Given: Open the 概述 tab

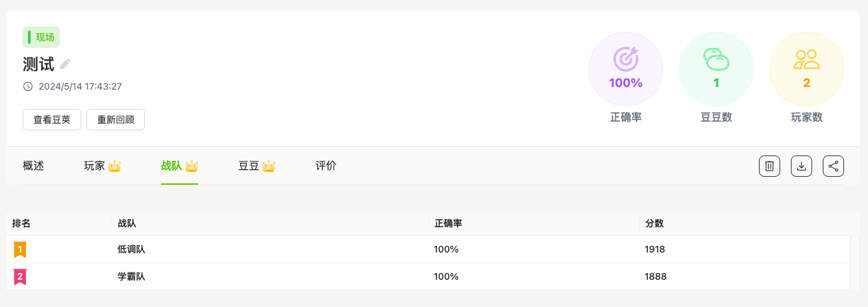Looking at the screenshot, I should click(33, 166).
